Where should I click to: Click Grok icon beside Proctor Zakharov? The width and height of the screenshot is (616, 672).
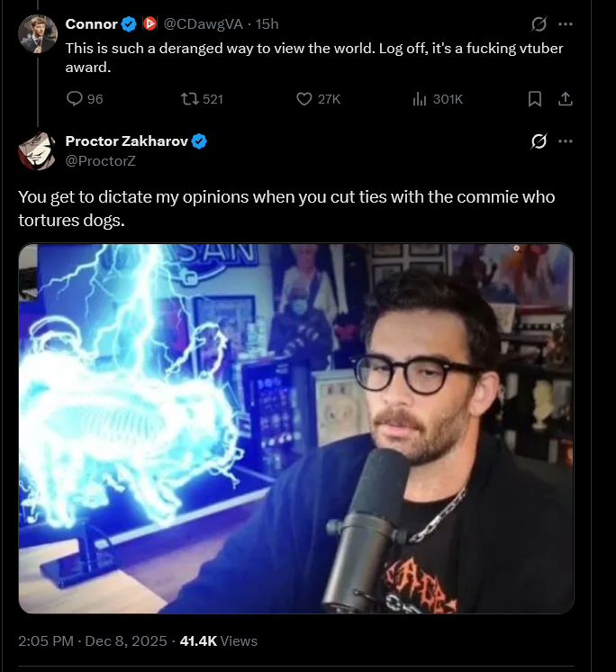pyautogui.click(x=539, y=141)
